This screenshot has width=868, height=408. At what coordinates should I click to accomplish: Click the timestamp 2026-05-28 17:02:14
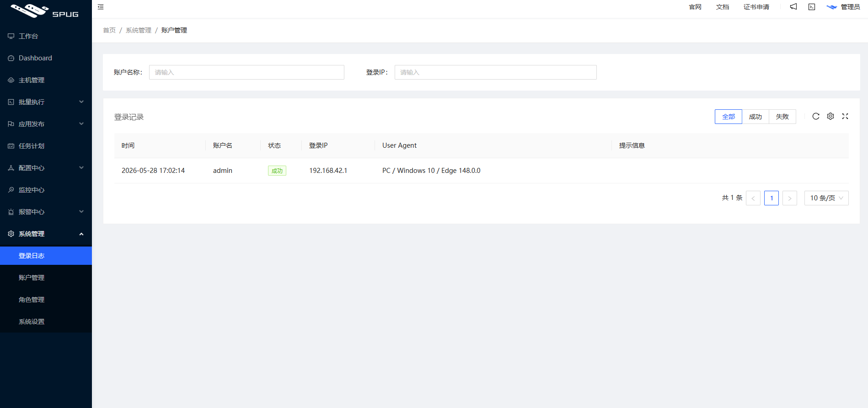153,171
